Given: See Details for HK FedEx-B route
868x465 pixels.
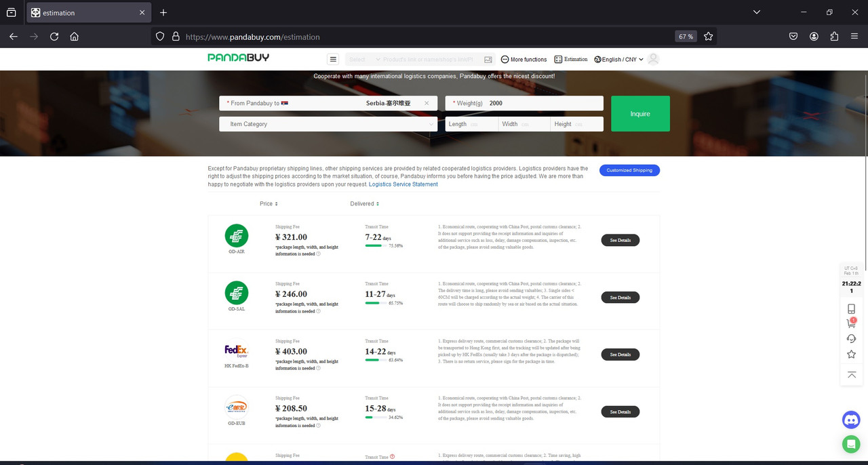Looking at the screenshot, I should pyautogui.click(x=620, y=355).
